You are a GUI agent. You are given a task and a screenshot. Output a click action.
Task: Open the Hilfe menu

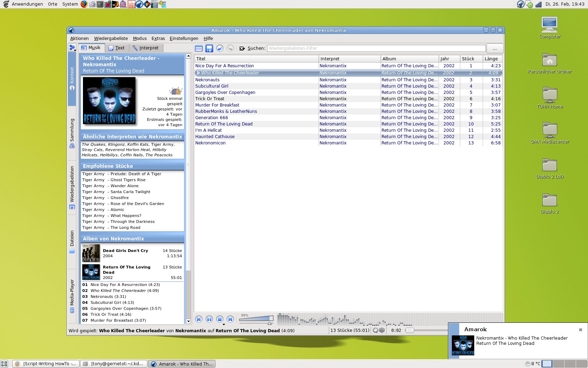point(208,39)
